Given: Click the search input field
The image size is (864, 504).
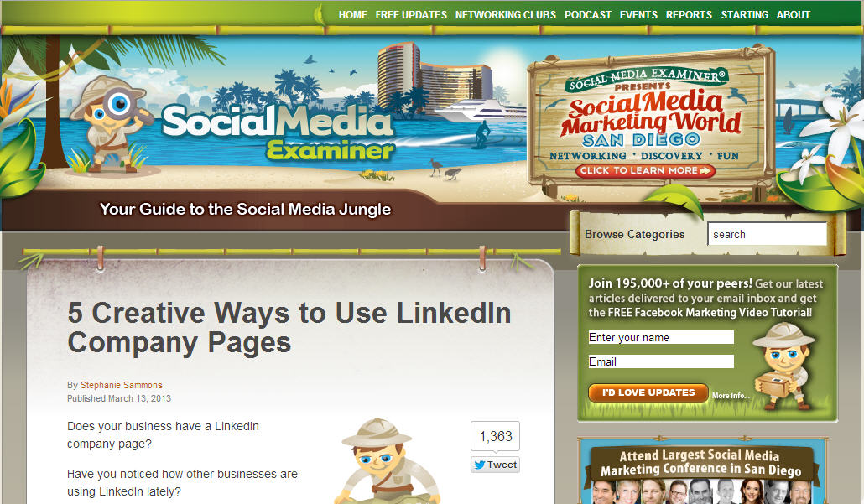Looking at the screenshot, I should click(767, 234).
